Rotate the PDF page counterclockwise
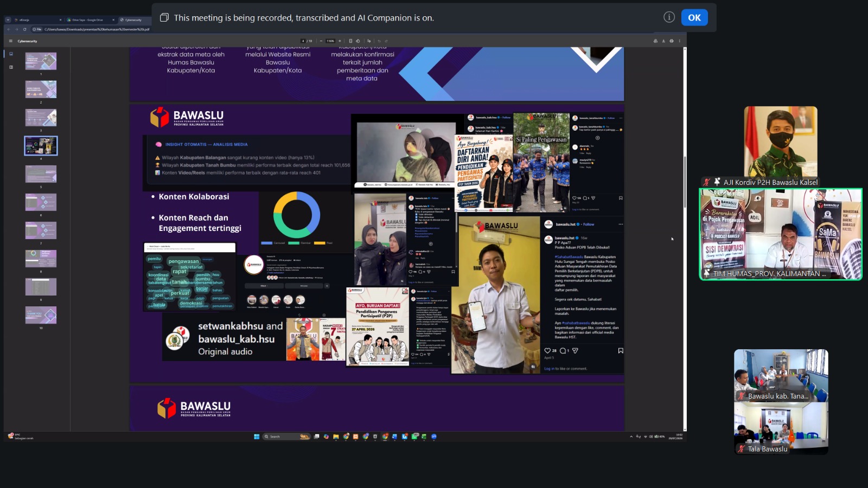868x488 pixels. [x=358, y=41]
